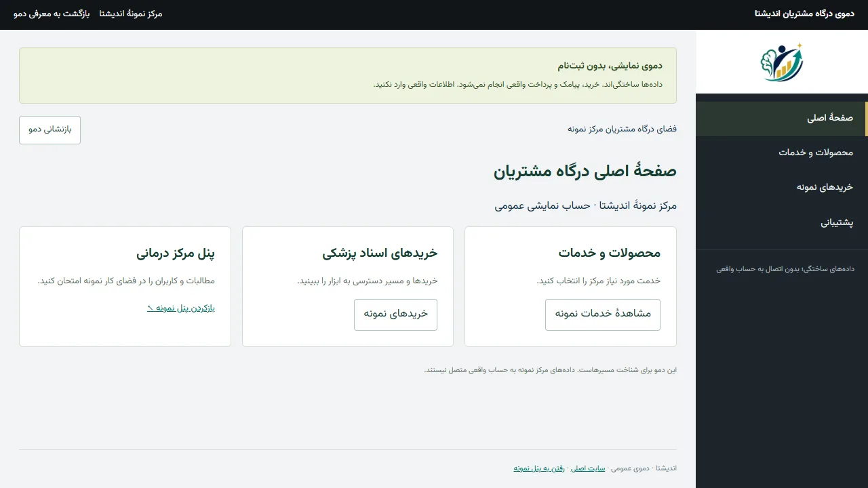Follow رفتن به پنل نمونه footer link
The width and height of the screenshot is (868, 488).
pos(539,468)
